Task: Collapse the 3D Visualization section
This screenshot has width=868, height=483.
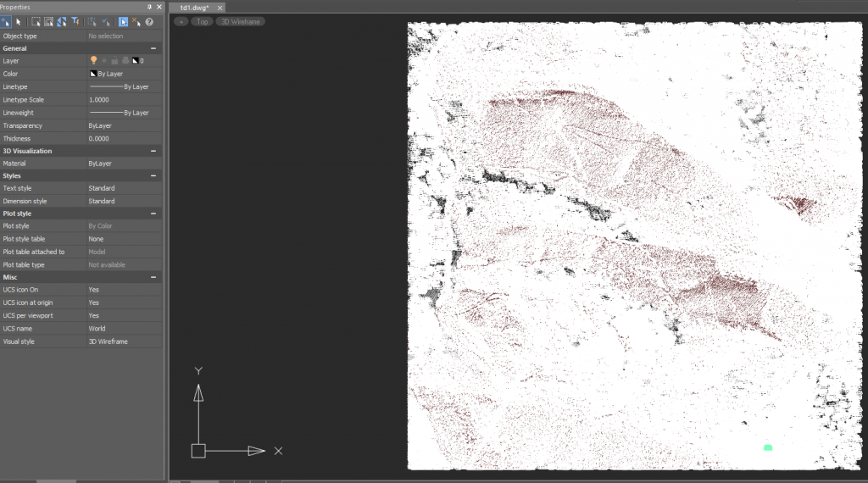Action: coord(153,151)
